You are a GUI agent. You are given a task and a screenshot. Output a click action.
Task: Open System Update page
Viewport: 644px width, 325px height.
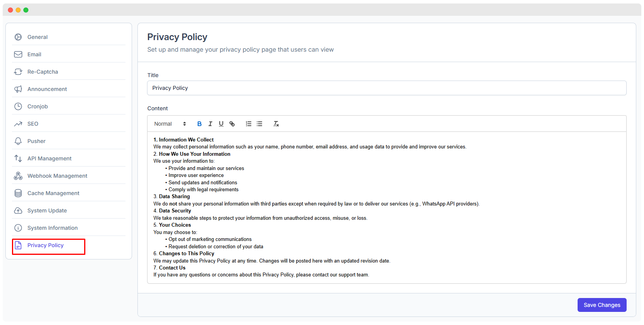(69, 210)
